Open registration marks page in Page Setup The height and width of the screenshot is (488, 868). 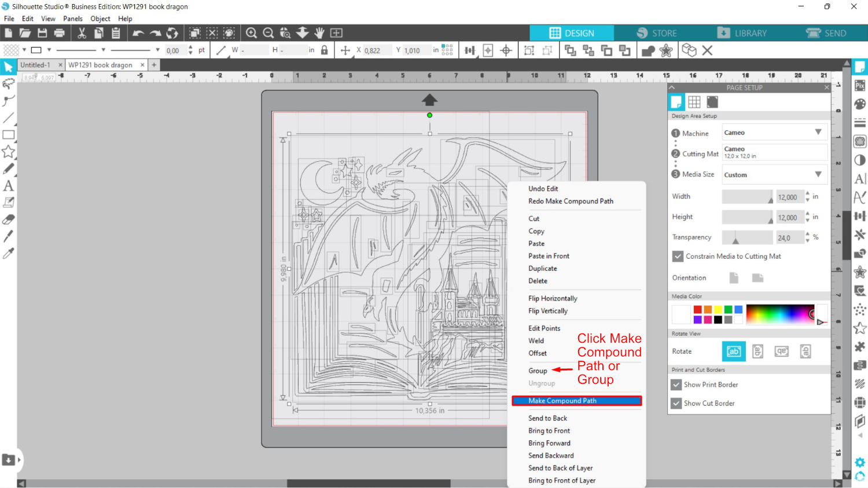click(x=712, y=102)
